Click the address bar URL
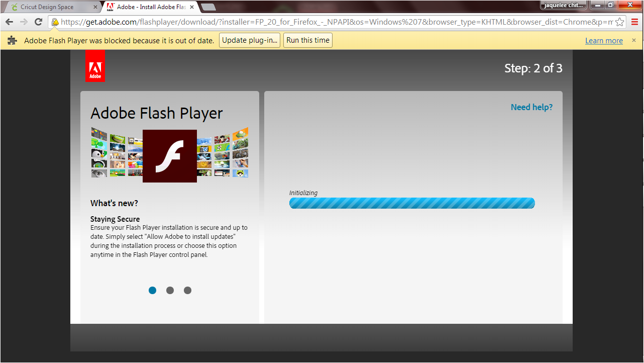Screen dimensions: 644x363 pyautogui.click(x=337, y=22)
